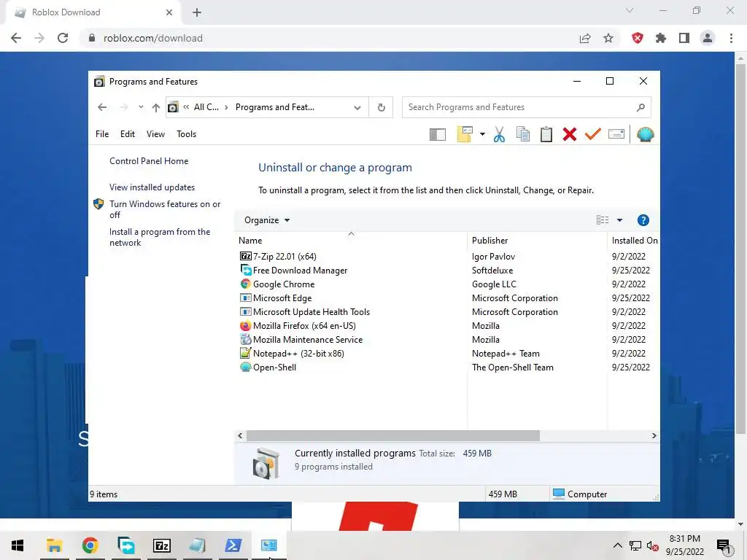
Task: Sort by Installed On column header
Action: pos(635,241)
